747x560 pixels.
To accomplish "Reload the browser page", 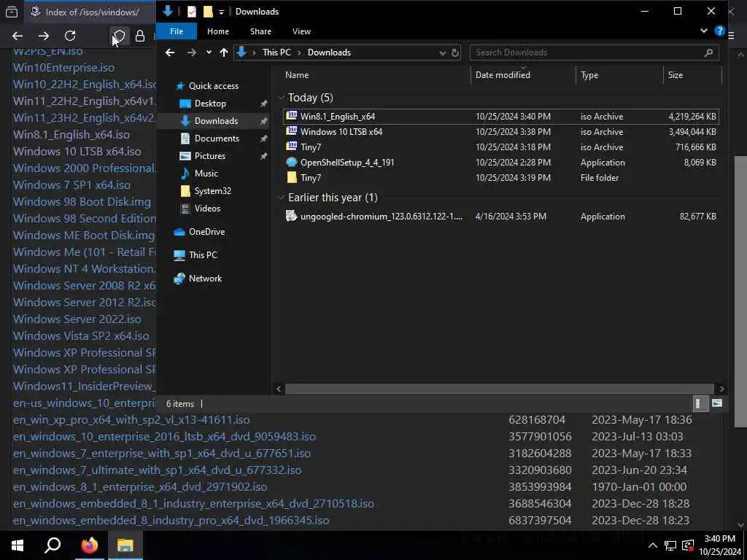I will click(70, 36).
